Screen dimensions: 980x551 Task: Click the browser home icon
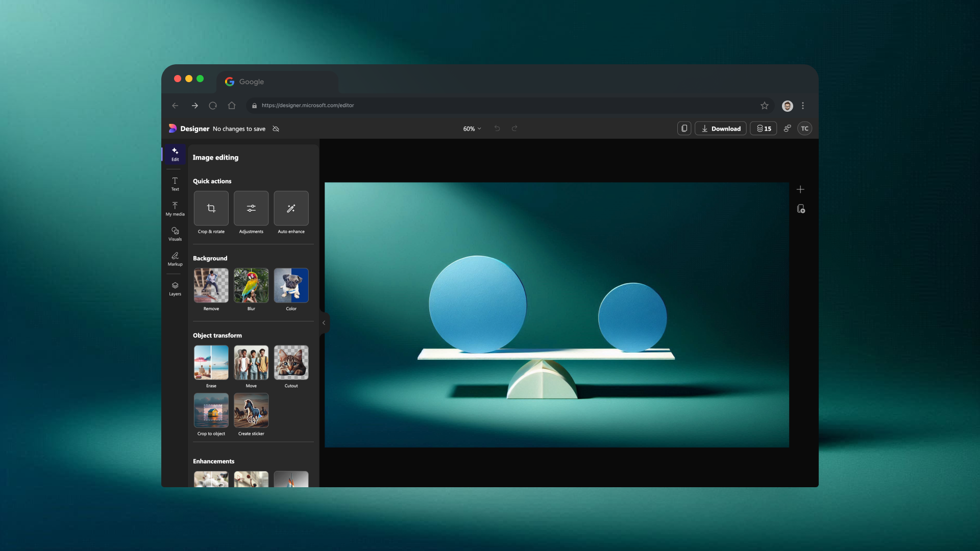click(232, 106)
